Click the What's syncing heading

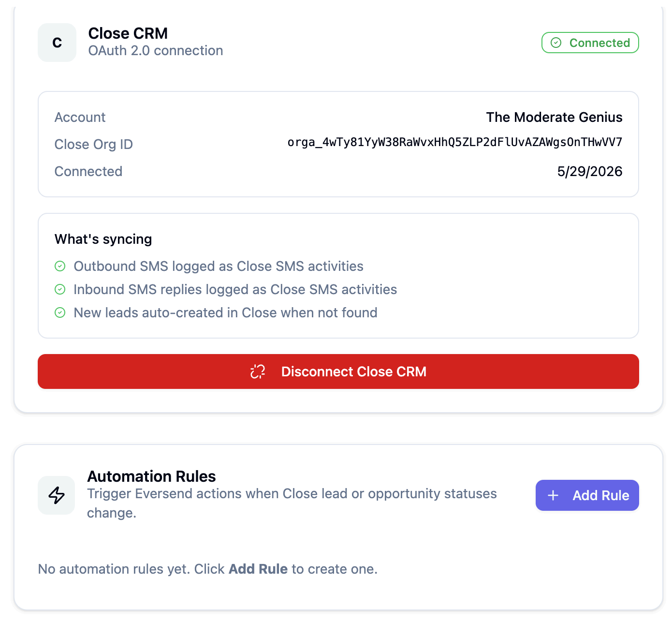pos(103,239)
